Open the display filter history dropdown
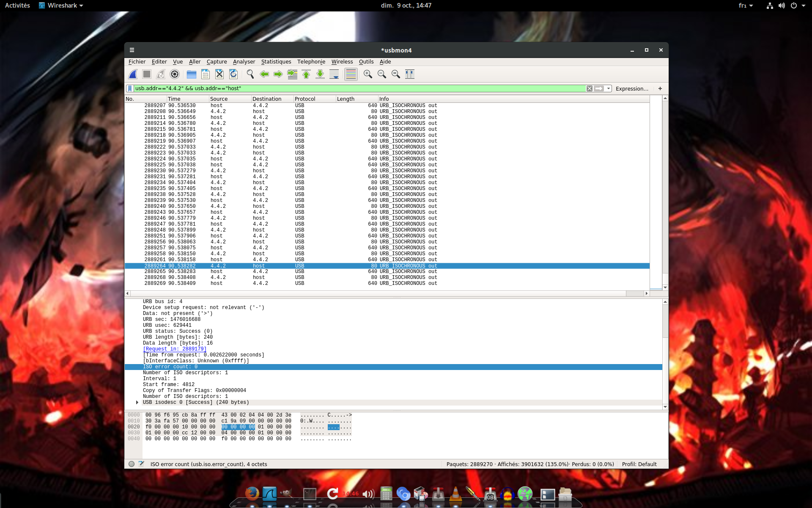This screenshot has height=508, width=812. tap(609, 88)
